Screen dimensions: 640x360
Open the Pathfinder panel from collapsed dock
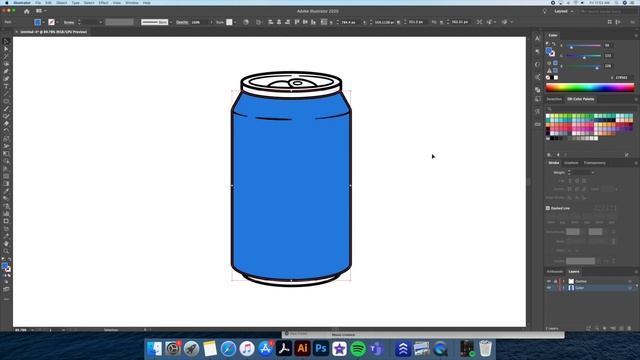537,89
